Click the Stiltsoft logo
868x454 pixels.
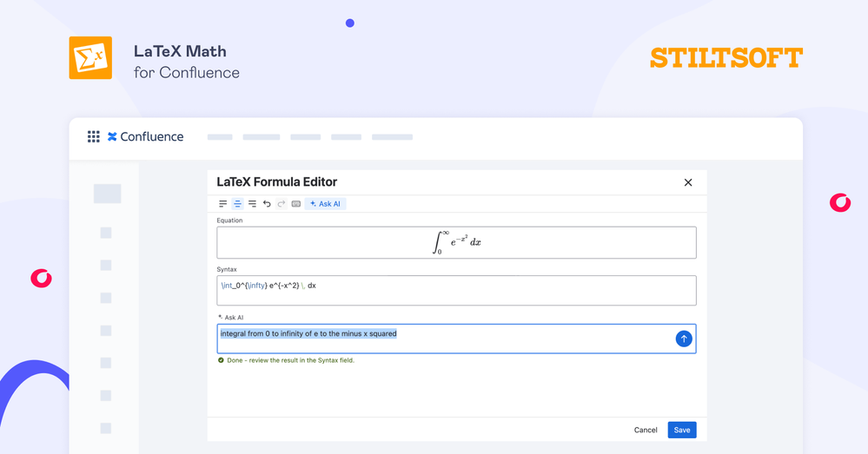(726, 58)
